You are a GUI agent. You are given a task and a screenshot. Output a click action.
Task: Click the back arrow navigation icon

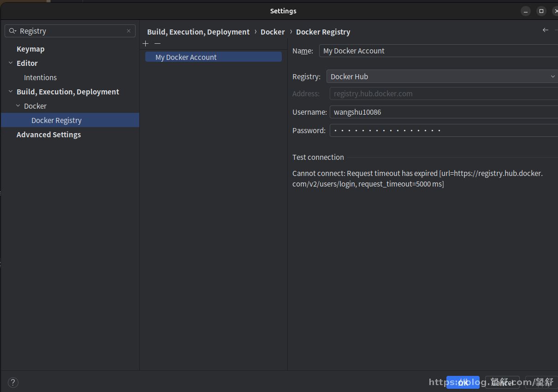[546, 30]
